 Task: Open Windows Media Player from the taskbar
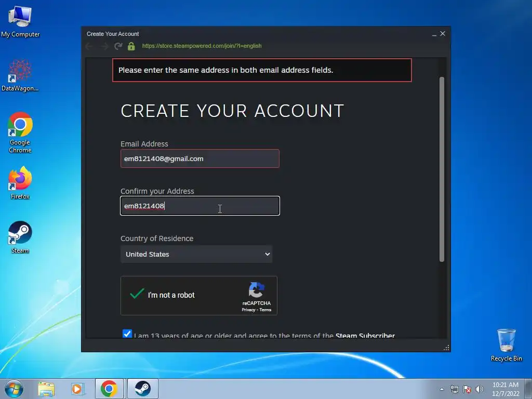tap(77, 389)
